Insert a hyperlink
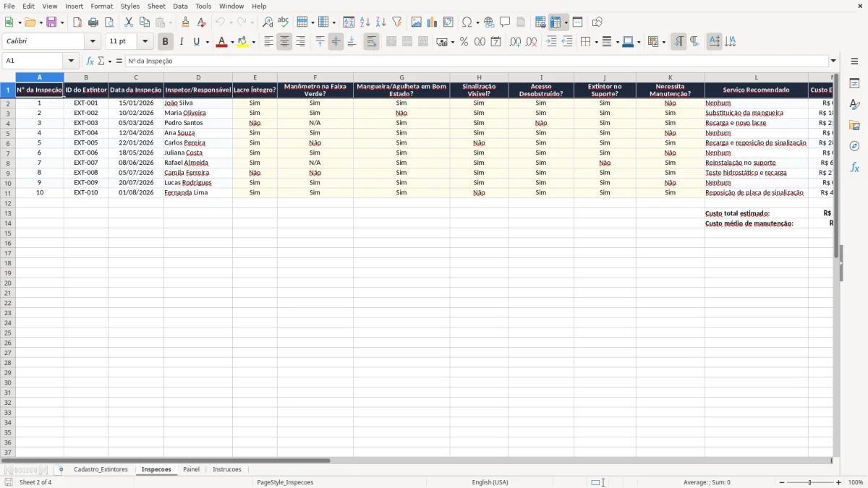 (x=490, y=22)
